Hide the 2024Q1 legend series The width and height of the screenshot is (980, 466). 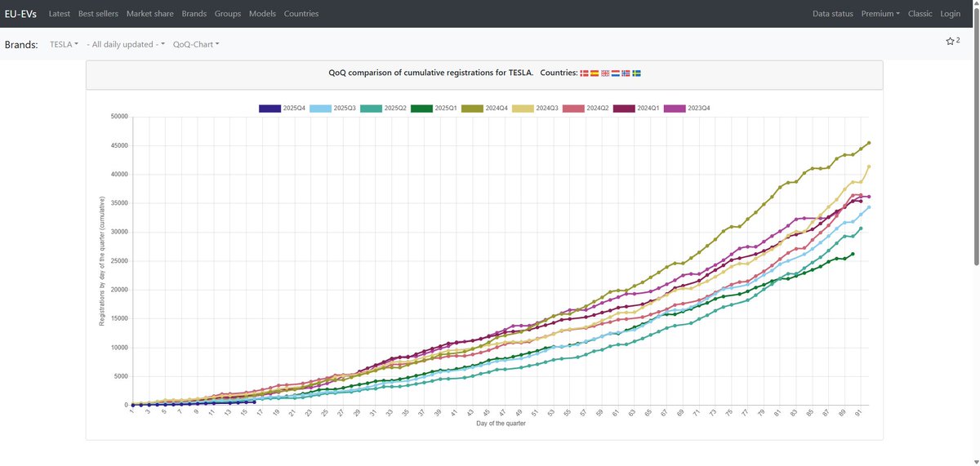point(636,109)
